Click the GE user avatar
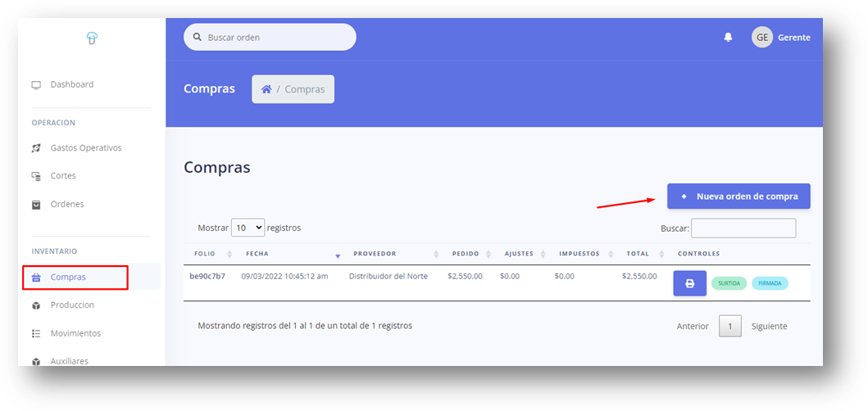 point(761,38)
